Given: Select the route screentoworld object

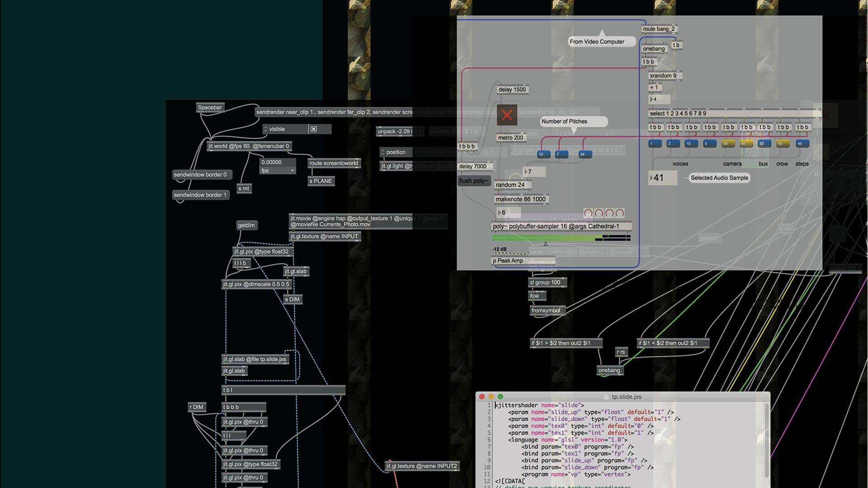Looking at the screenshot, I should [334, 164].
